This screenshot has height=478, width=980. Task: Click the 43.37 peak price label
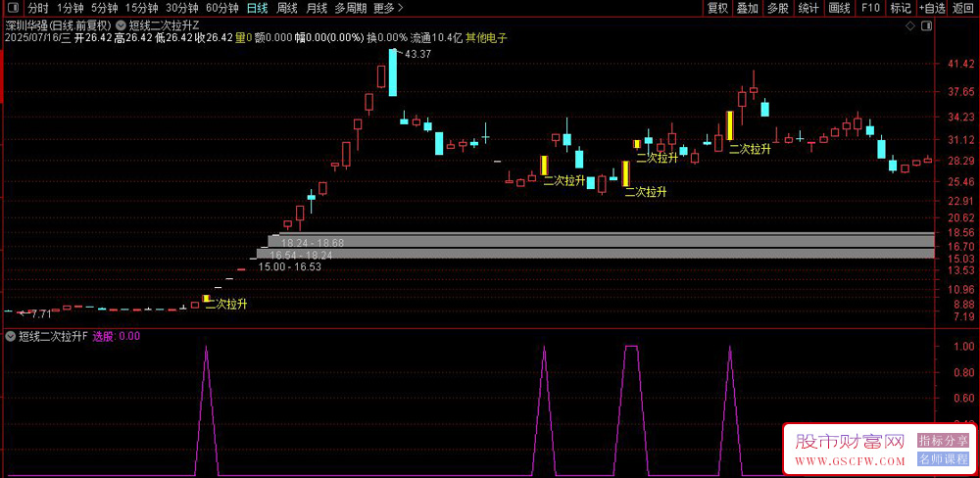coord(418,54)
